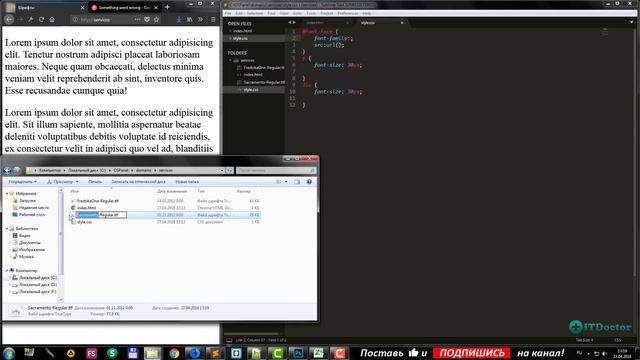Open the Find menu in Sublime Text
Viewport: 640px width, 360px height.
(x=271, y=13)
